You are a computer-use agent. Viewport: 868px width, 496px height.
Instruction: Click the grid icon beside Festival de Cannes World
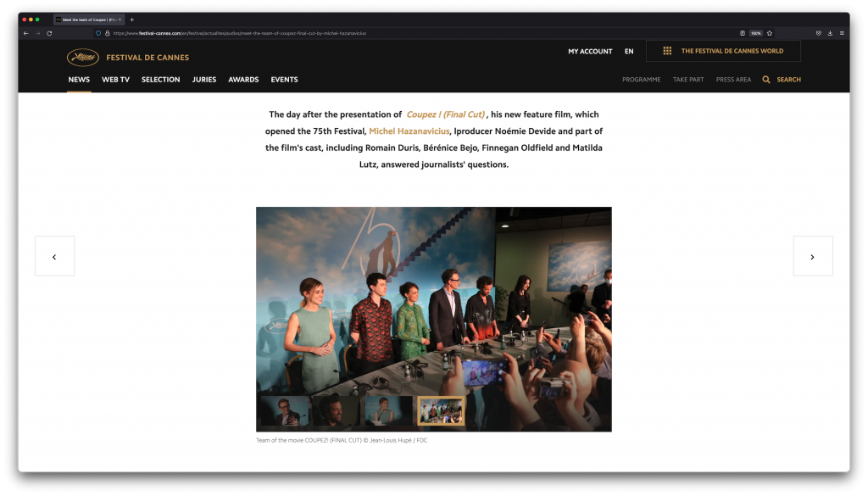pos(667,51)
